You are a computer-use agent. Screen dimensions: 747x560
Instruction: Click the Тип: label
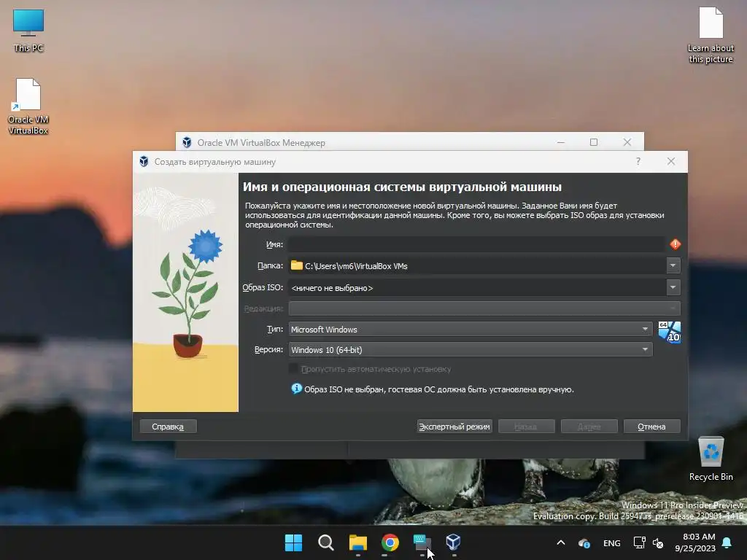275,329
